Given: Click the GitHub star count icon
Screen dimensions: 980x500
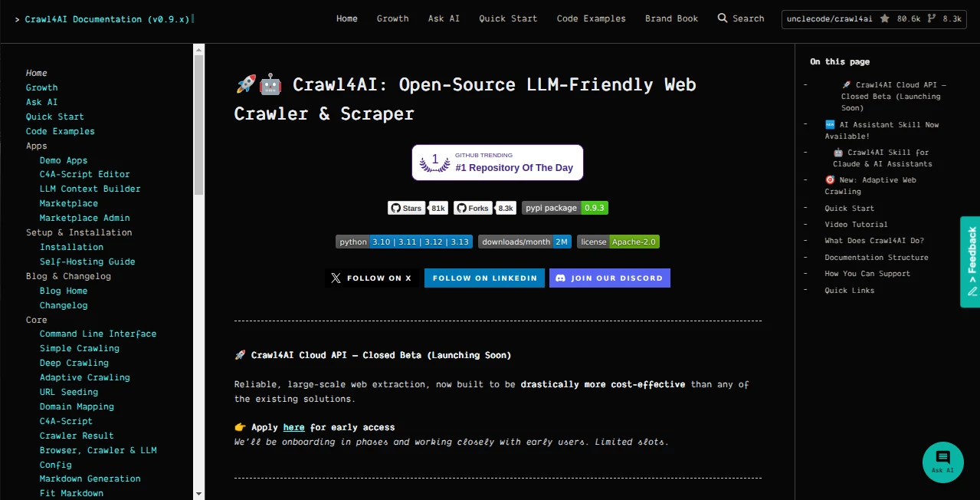Looking at the screenshot, I should click(885, 18).
